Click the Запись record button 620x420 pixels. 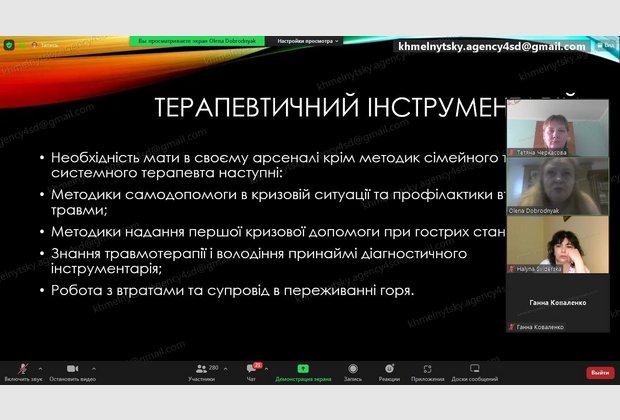point(353,373)
